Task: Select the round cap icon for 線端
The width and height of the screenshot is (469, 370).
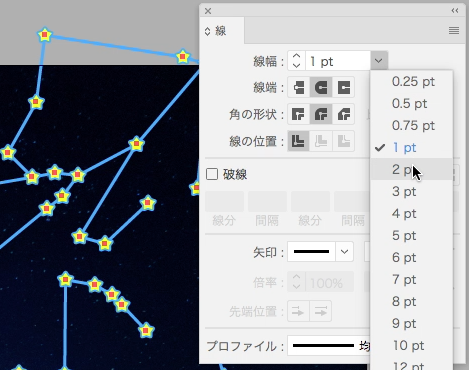Action: point(321,88)
